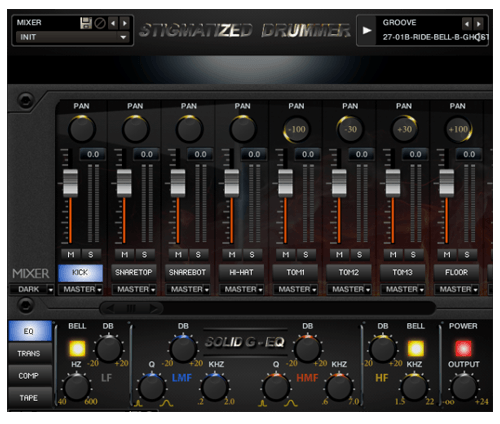500x424 pixels.
Task: Adjust the TOM1 pan knob showing -100
Action: tap(297, 129)
